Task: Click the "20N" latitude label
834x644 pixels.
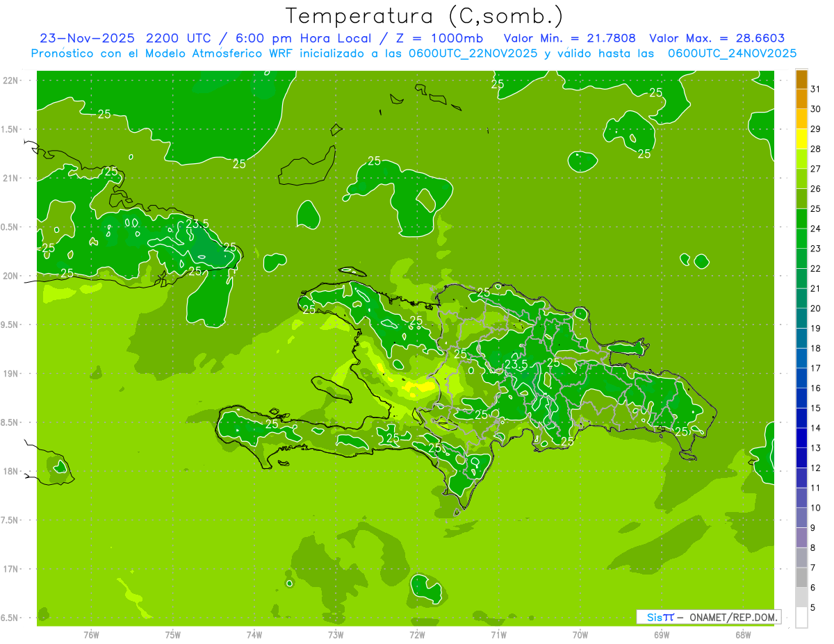Action: (x=10, y=276)
